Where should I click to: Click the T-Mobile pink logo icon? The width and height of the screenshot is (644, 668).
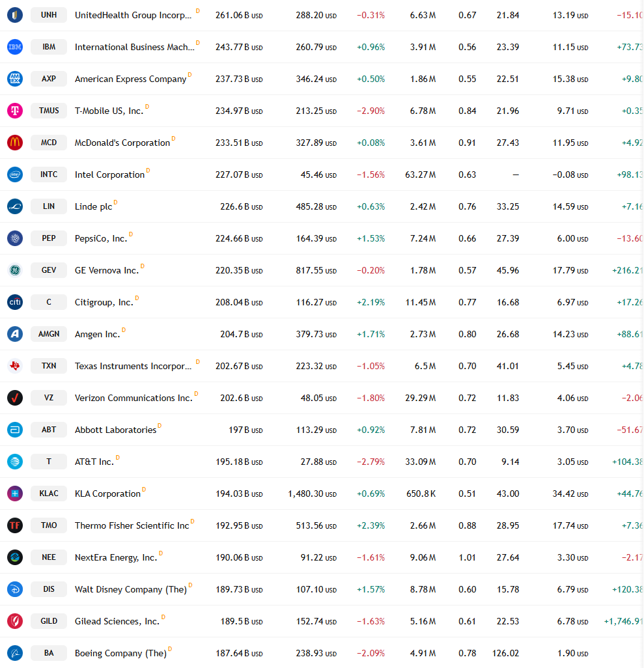(15, 111)
